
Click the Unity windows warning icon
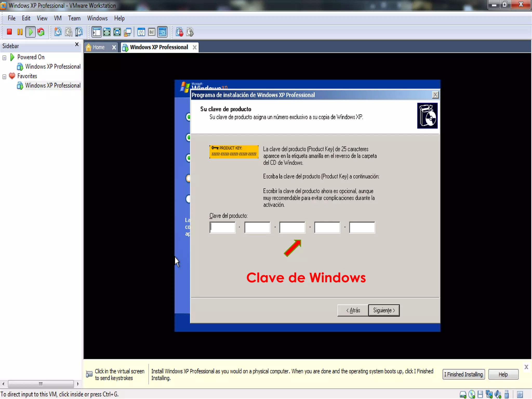coord(128,32)
